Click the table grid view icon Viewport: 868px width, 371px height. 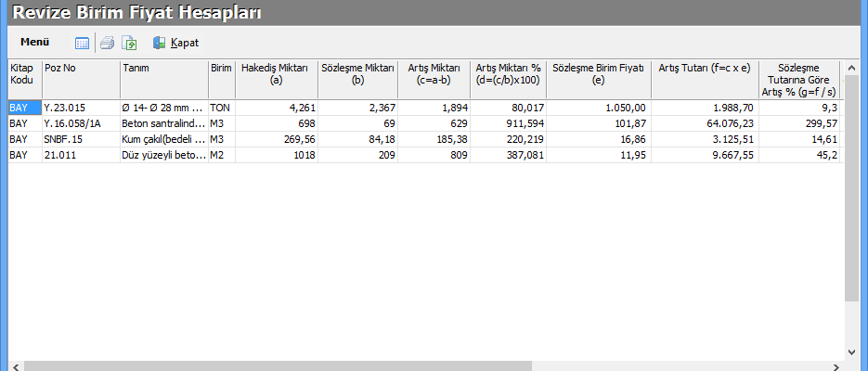point(82,43)
